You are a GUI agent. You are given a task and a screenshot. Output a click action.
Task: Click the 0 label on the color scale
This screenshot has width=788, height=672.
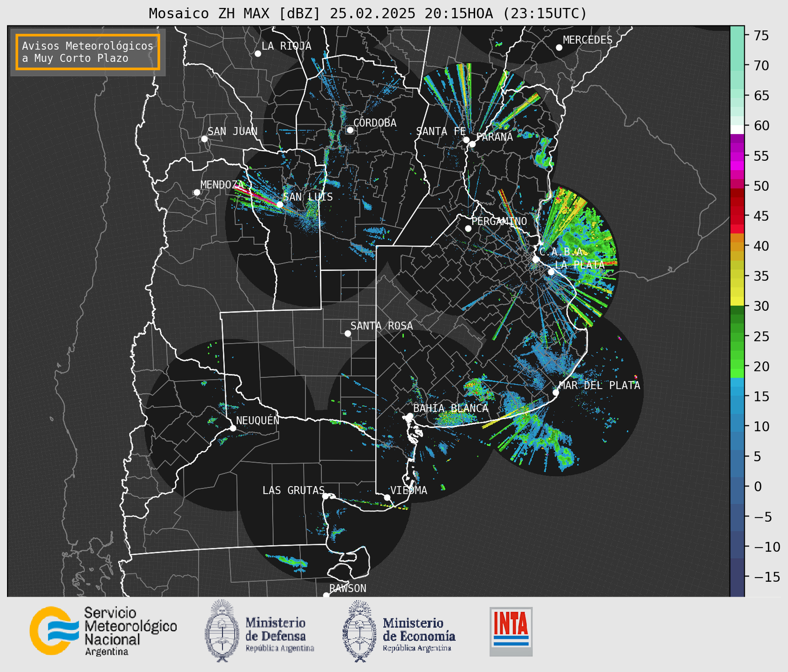757,486
